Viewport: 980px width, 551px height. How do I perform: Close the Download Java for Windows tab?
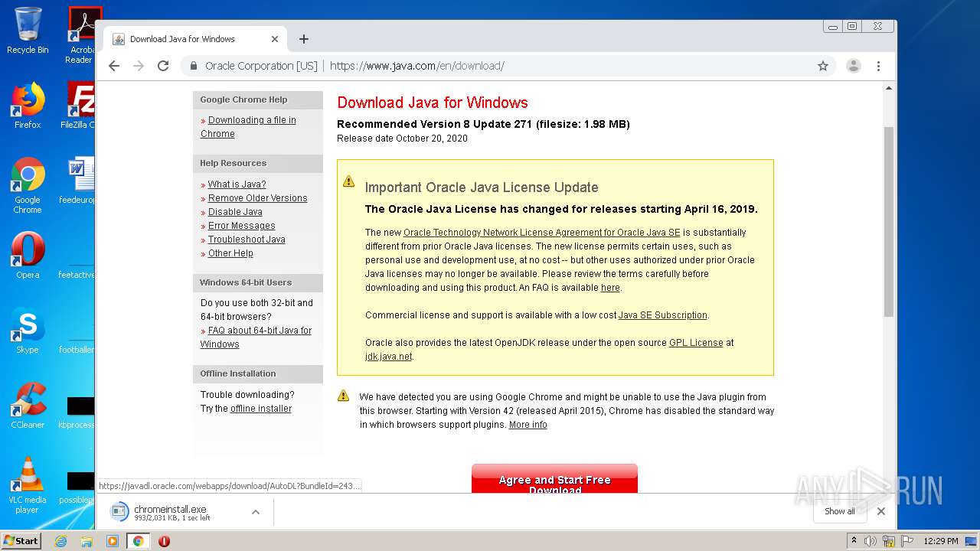tap(275, 39)
